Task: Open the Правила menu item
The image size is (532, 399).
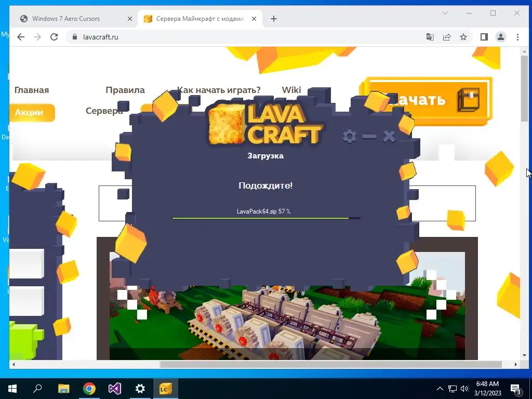Action: click(125, 90)
